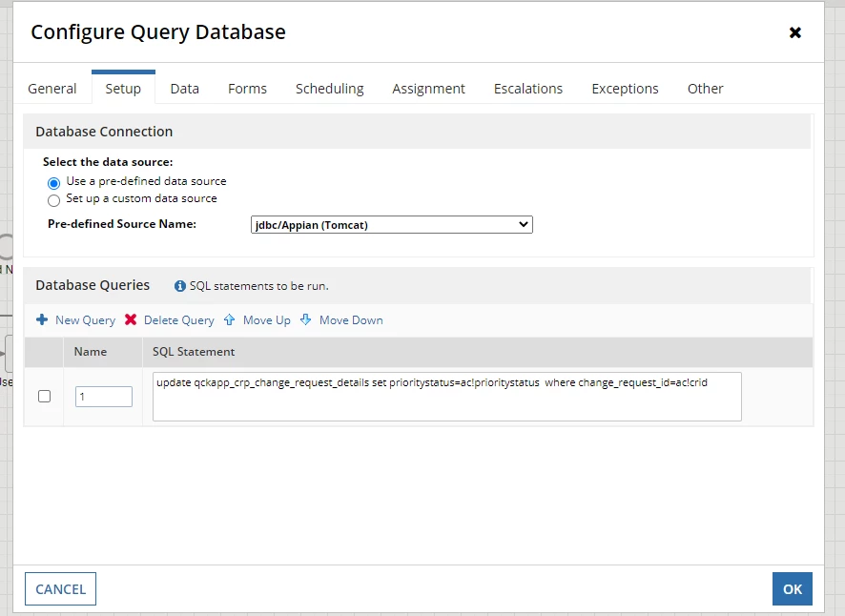The width and height of the screenshot is (845, 616).
Task: Click the blue plus New Query icon
Action: point(42,319)
